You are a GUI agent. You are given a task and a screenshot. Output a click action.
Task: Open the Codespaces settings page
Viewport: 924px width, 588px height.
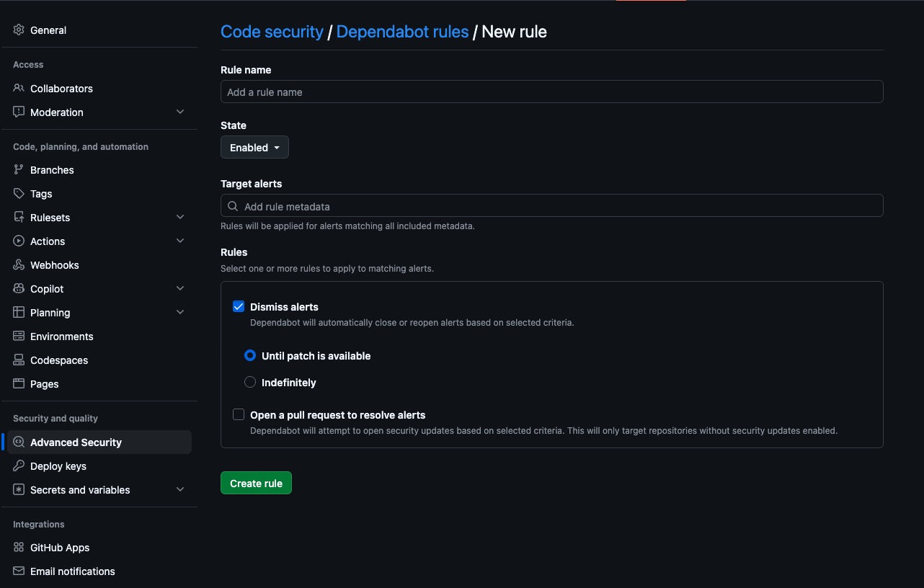pos(99,360)
